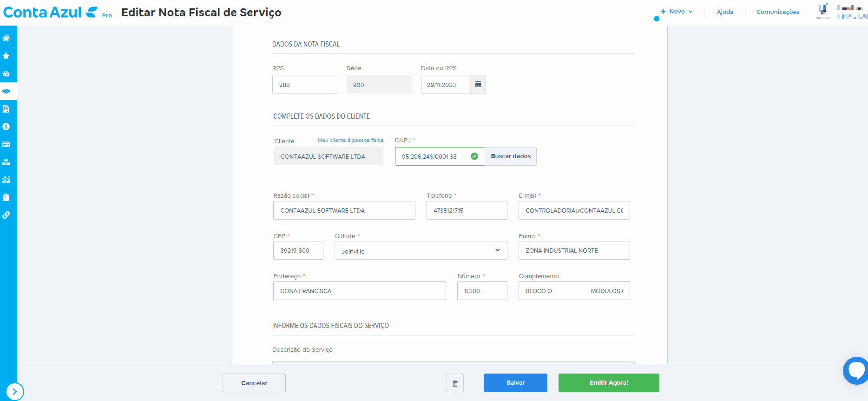This screenshot has width=868, height=401.
Task: Open the document invoices icon in sidebar
Action: pos(6,109)
